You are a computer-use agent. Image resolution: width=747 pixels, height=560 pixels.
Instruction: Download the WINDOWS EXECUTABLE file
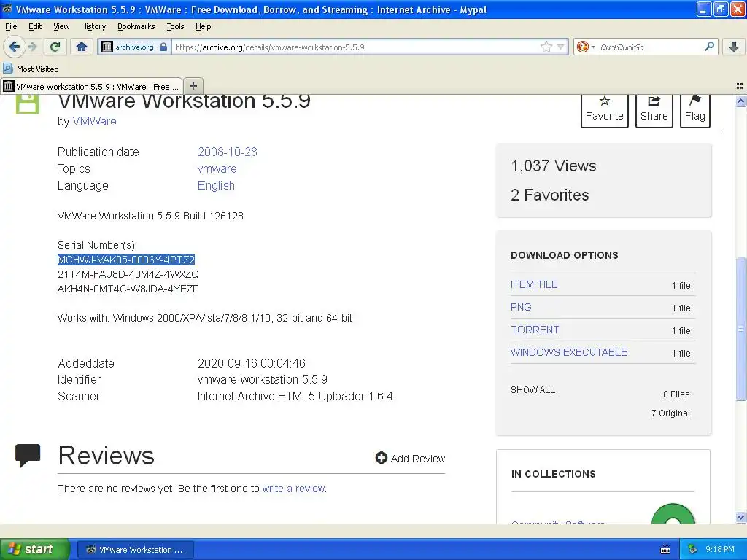point(569,352)
